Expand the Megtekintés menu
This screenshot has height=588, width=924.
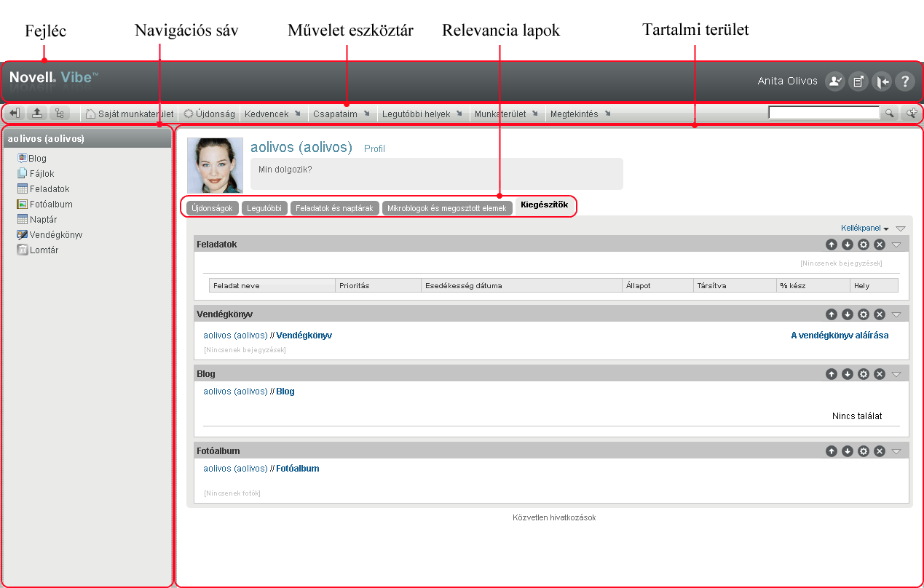(x=580, y=114)
